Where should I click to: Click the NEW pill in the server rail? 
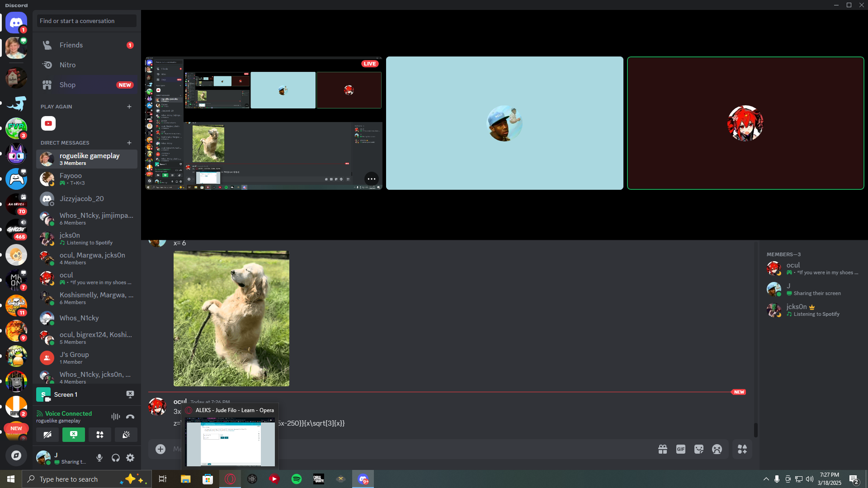16,428
